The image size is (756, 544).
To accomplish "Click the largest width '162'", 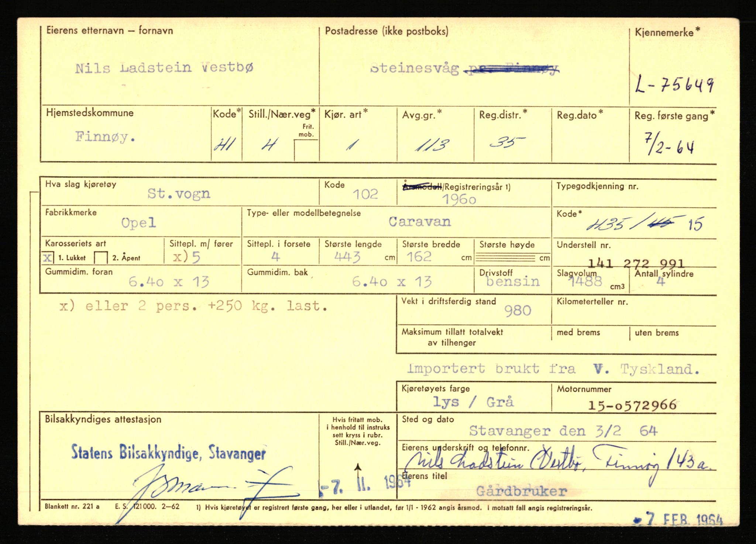I will click(419, 256).
